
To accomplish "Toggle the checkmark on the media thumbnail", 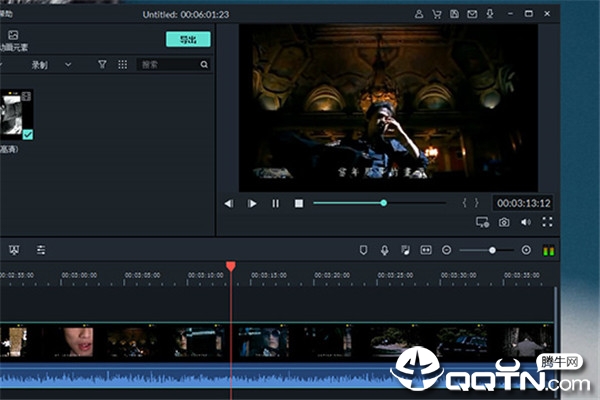I will point(28,134).
